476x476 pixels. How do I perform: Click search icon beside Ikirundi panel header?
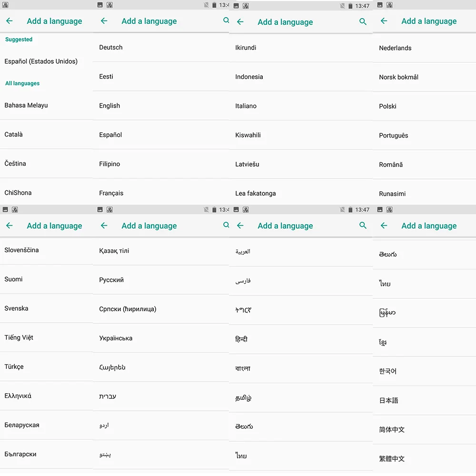tap(363, 21)
